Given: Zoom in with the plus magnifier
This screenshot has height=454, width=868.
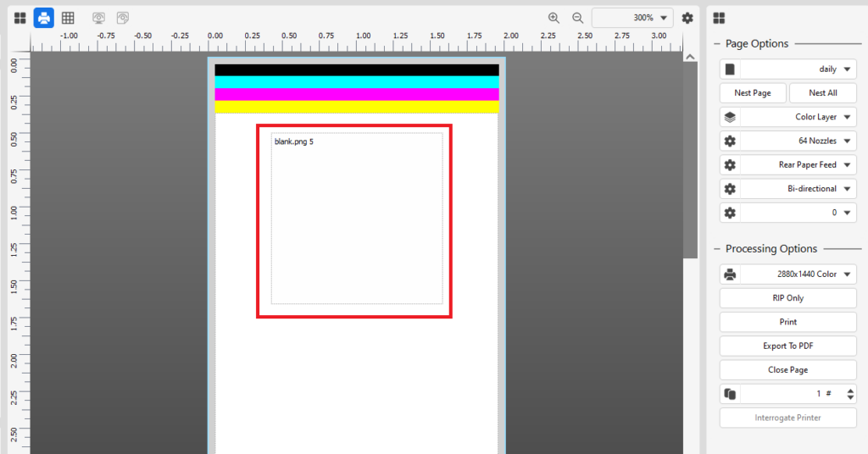Looking at the screenshot, I should pyautogui.click(x=554, y=18).
